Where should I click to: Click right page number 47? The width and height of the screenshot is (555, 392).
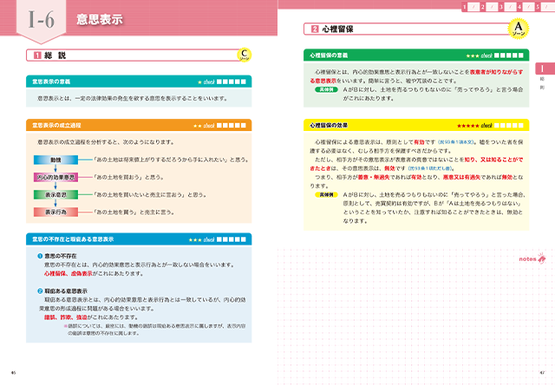(542, 373)
